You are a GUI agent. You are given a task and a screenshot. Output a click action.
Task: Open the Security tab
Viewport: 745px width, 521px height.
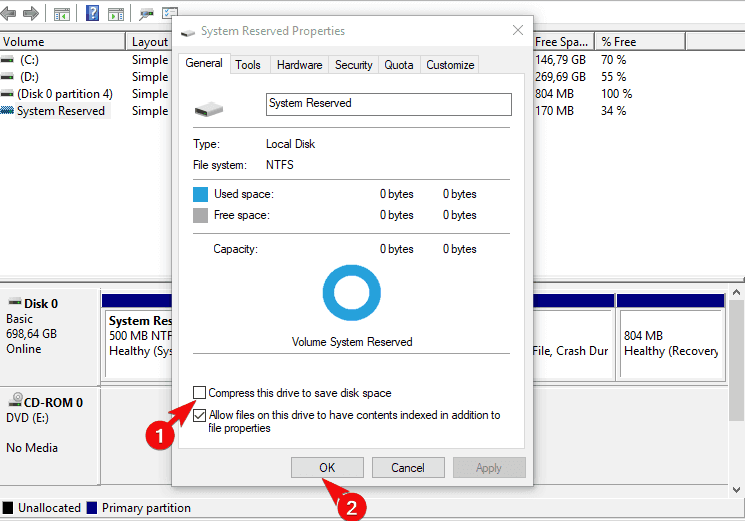coord(353,65)
